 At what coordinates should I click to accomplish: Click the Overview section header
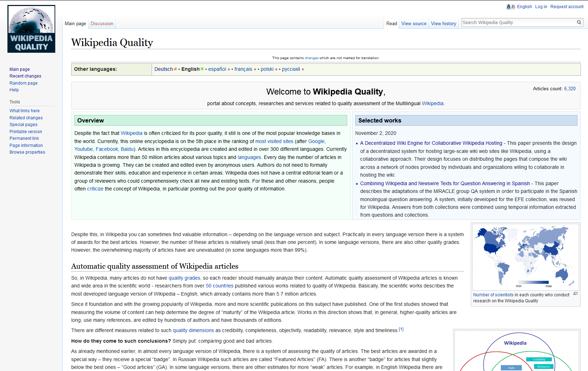click(x=211, y=120)
